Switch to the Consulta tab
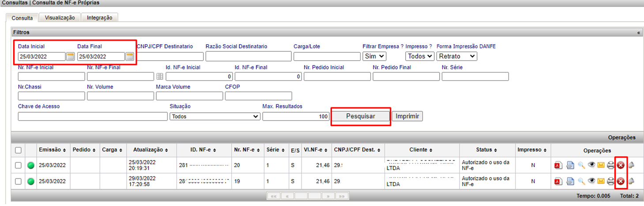 pos(22,18)
